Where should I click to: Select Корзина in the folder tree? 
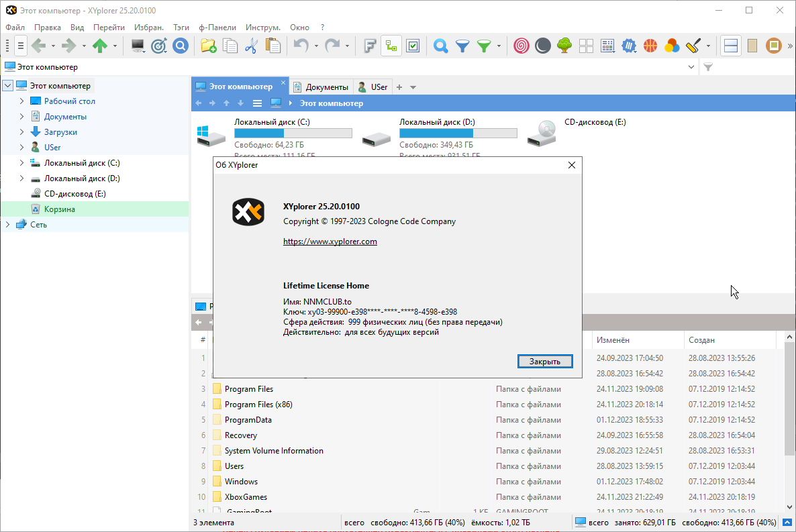click(x=59, y=209)
